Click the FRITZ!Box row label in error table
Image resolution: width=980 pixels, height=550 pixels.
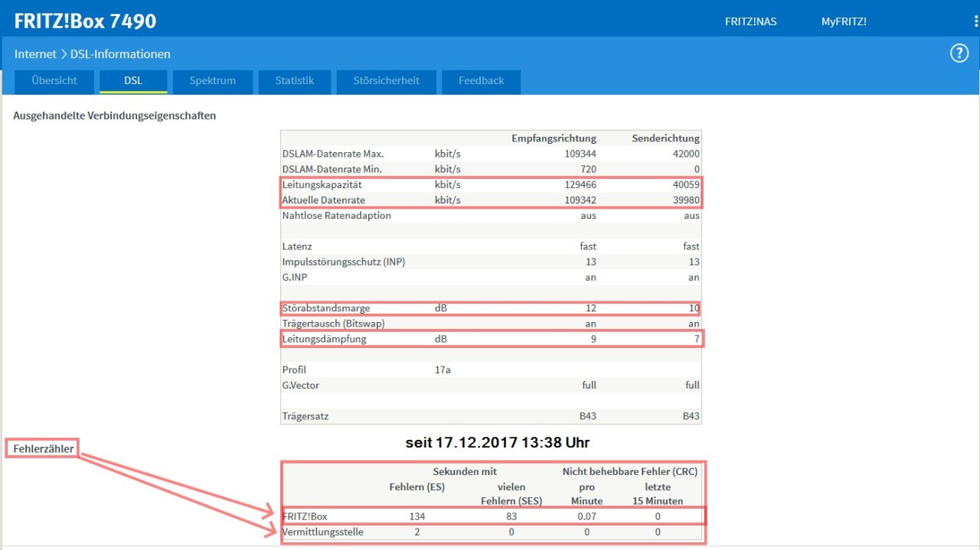(305, 516)
